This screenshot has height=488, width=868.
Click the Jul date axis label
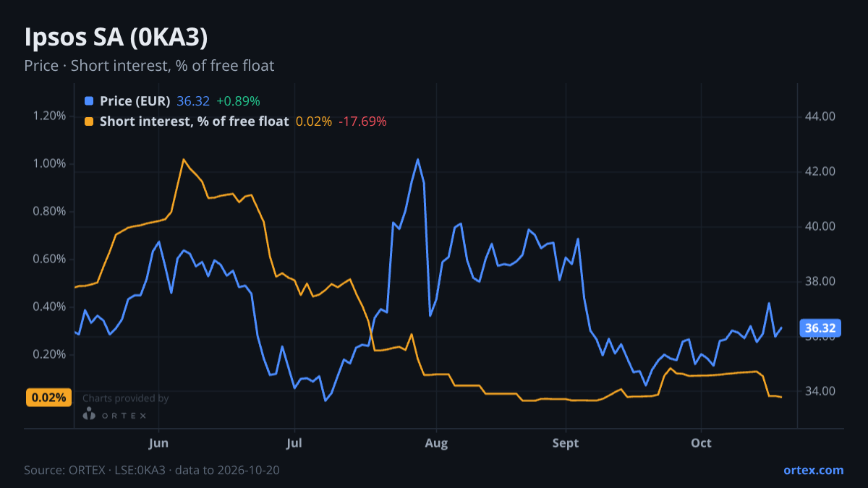[294, 443]
